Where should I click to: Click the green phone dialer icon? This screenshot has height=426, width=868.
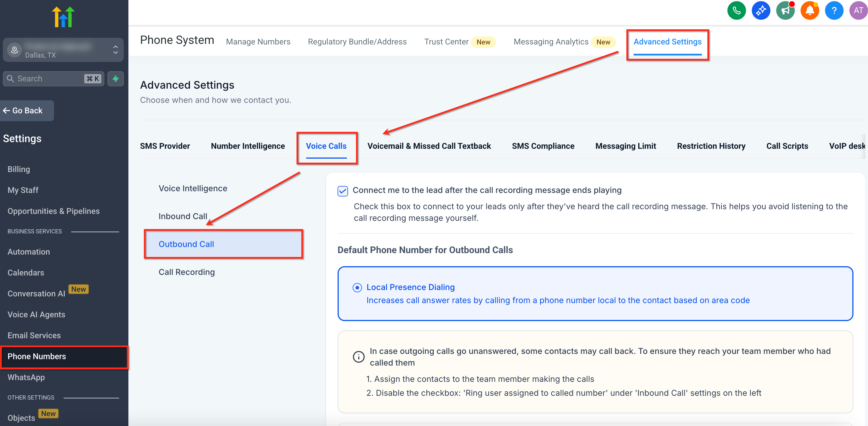[736, 11]
